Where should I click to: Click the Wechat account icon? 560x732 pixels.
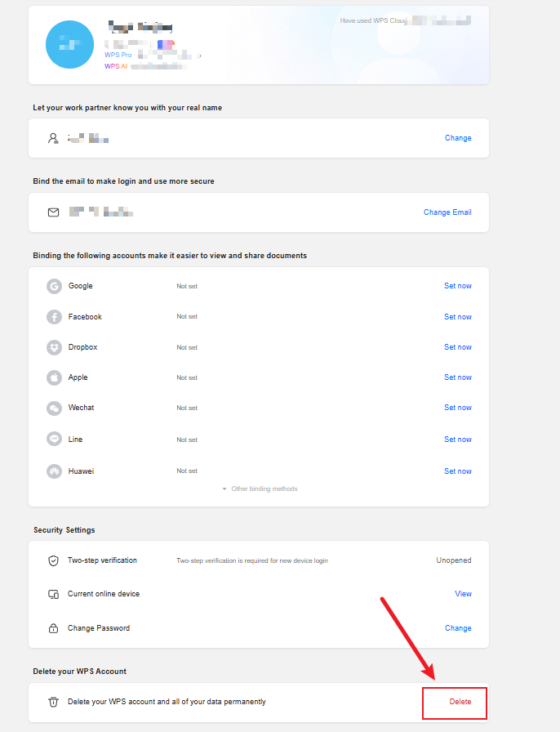point(54,408)
